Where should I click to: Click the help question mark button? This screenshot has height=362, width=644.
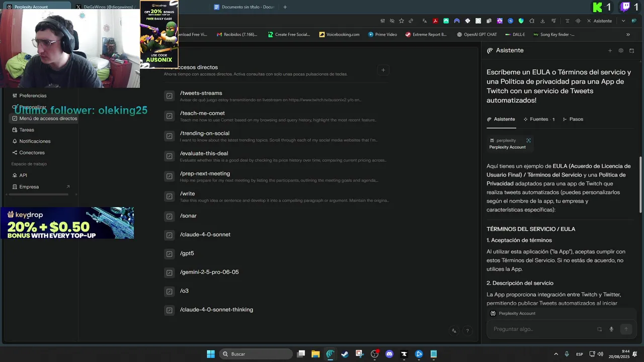click(x=467, y=331)
